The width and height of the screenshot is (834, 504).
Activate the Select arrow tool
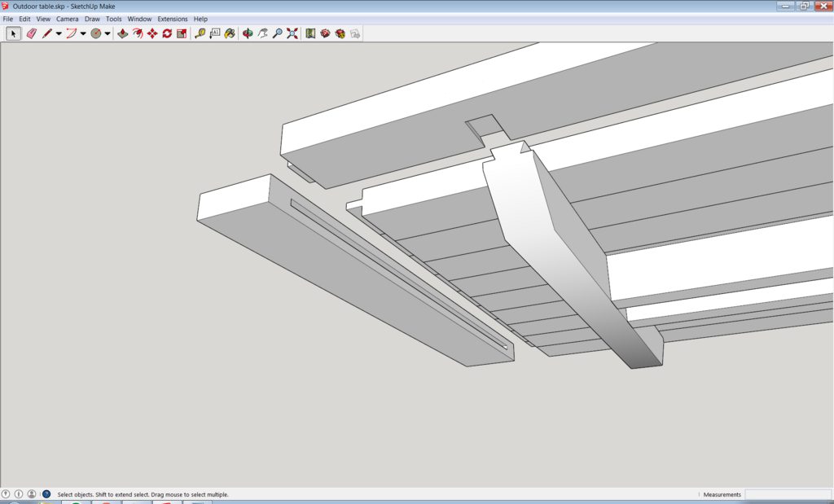13,33
